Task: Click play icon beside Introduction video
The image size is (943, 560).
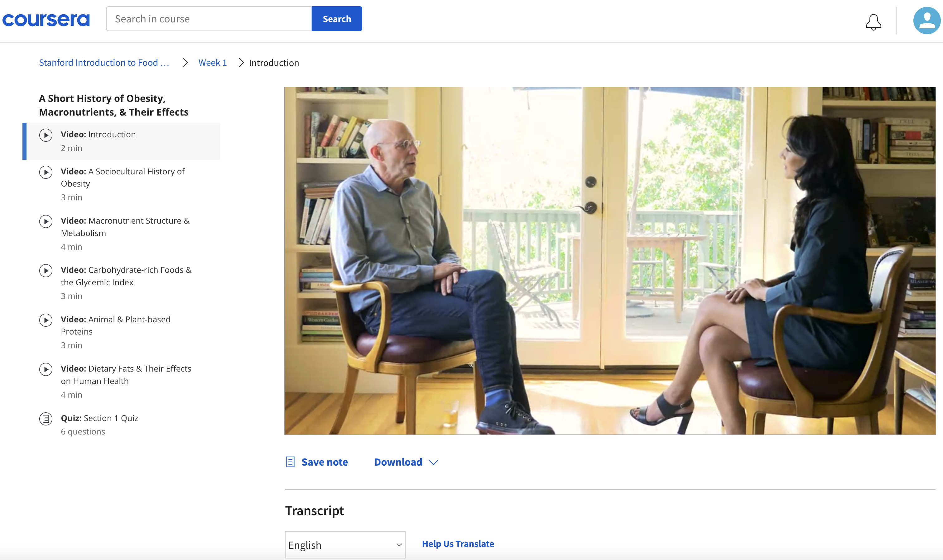Action: pyautogui.click(x=46, y=135)
